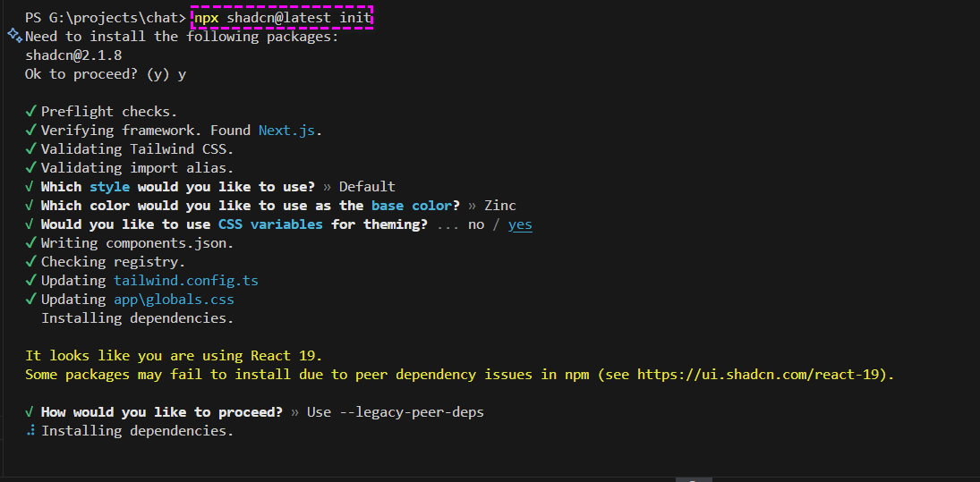Click the 'Zinc' base color selection
The width and height of the screenshot is (980, 482).
click(x=500, y=206)
